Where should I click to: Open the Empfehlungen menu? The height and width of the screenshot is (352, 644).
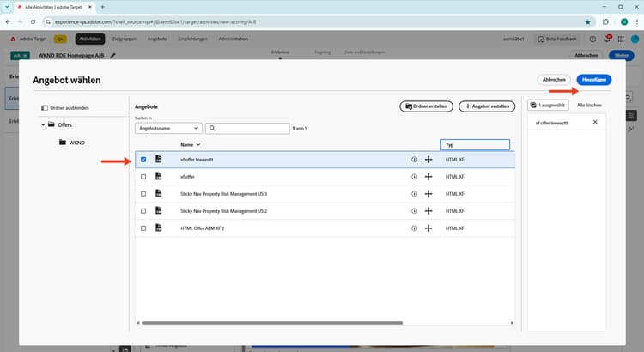click(x=192, y=39)
